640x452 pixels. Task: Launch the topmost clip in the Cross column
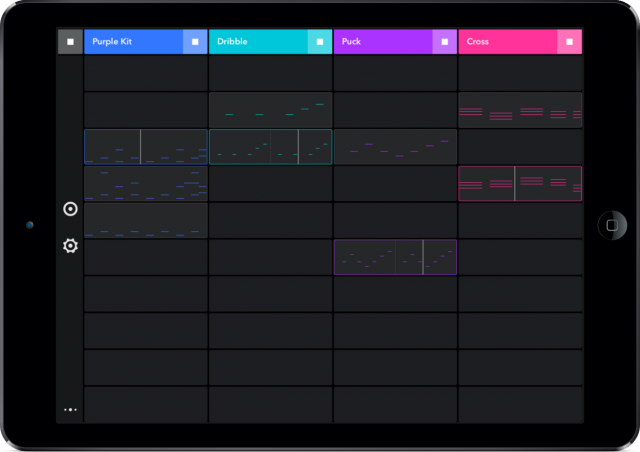click(x=520, y=110)
